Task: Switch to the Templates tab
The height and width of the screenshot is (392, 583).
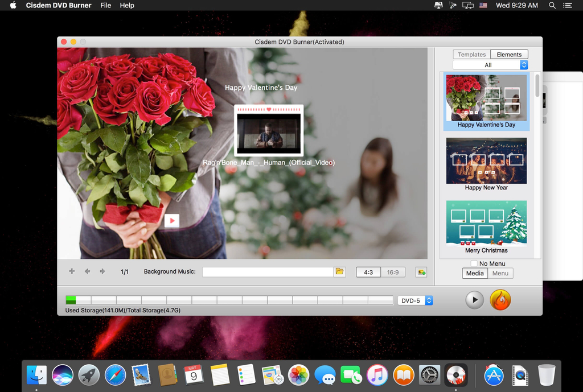Action: coord(471,55)
